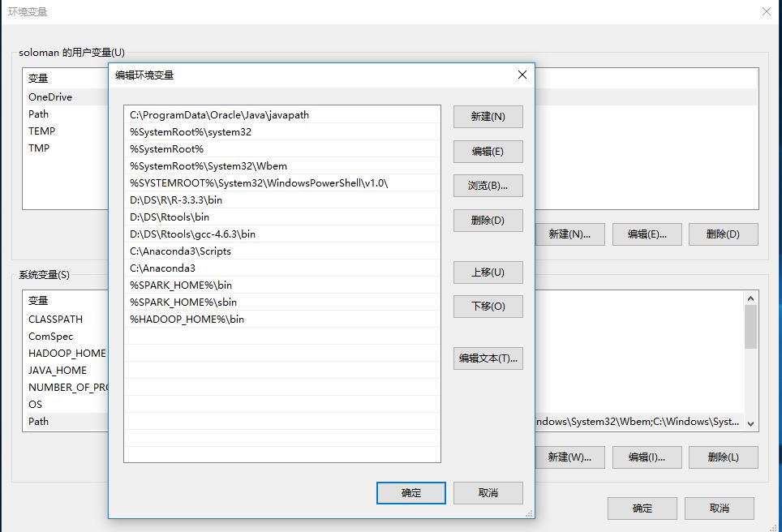Select HADOOP_HOME system variable
This screenshot has width=782, height=532.
click(66, 353)
